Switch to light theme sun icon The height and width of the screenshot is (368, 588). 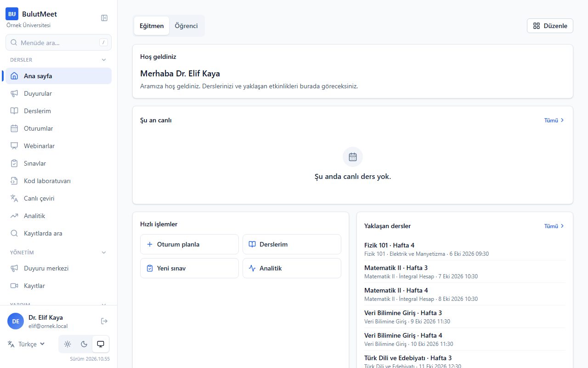(68, 344)
